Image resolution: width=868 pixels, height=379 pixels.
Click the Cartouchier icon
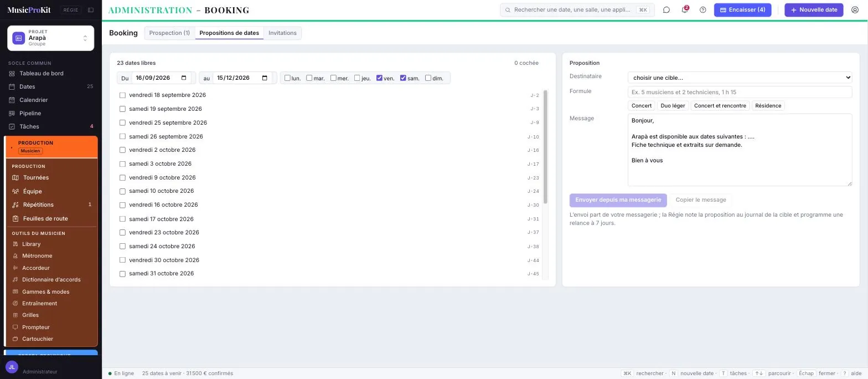coord(15,339)
